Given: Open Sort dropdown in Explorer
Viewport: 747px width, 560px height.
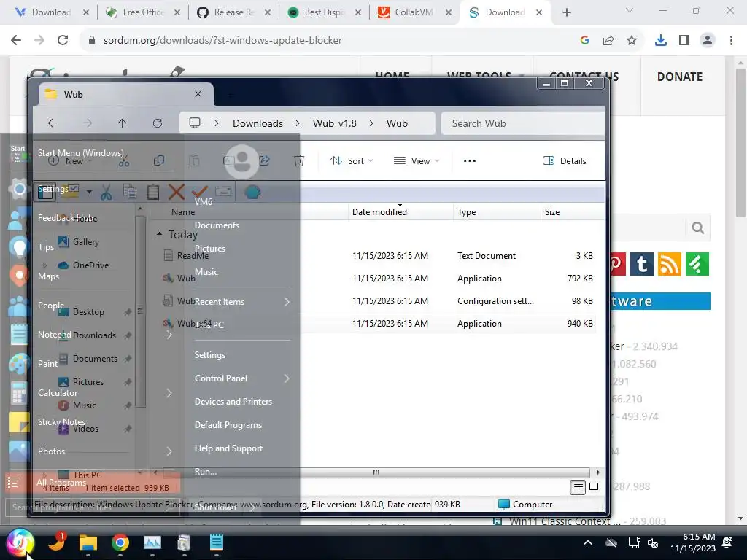Looking at the screenshot, I should (352, 161).
